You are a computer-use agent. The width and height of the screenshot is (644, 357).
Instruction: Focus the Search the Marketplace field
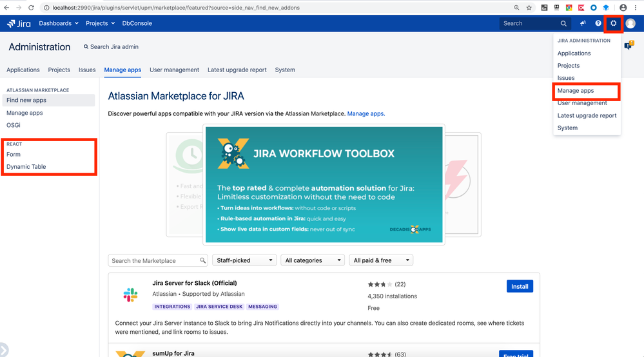(158, 260)
